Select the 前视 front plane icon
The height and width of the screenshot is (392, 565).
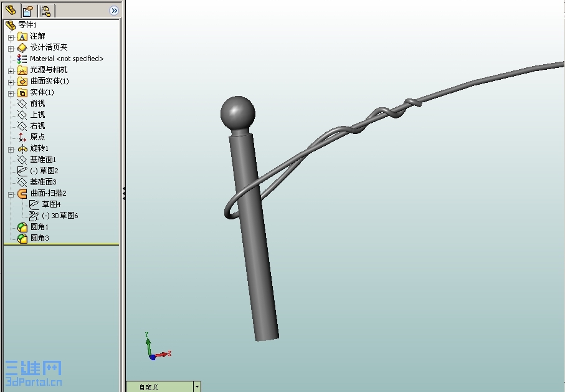pos(22,104)
